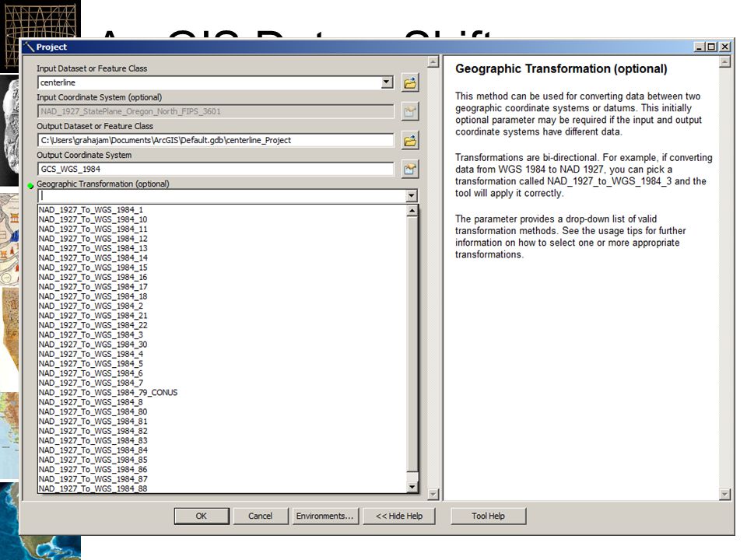Open Output Coordinate System properties icon
This screenshot has width=747, height=560.
coord(410,169)
